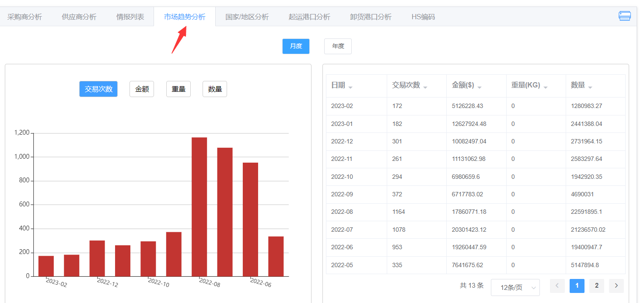Go to page 1
This screenshot has height=303, width=644.
point(577,286)
